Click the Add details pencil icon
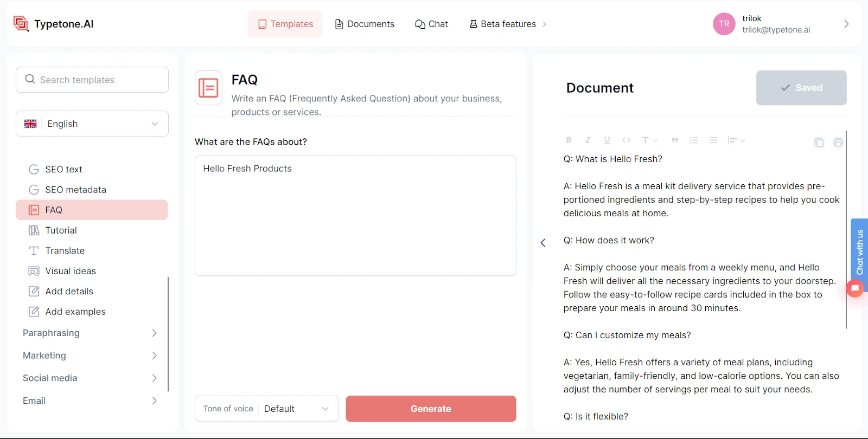The width and height of the screenshot is (868, 439). (34, 291)
